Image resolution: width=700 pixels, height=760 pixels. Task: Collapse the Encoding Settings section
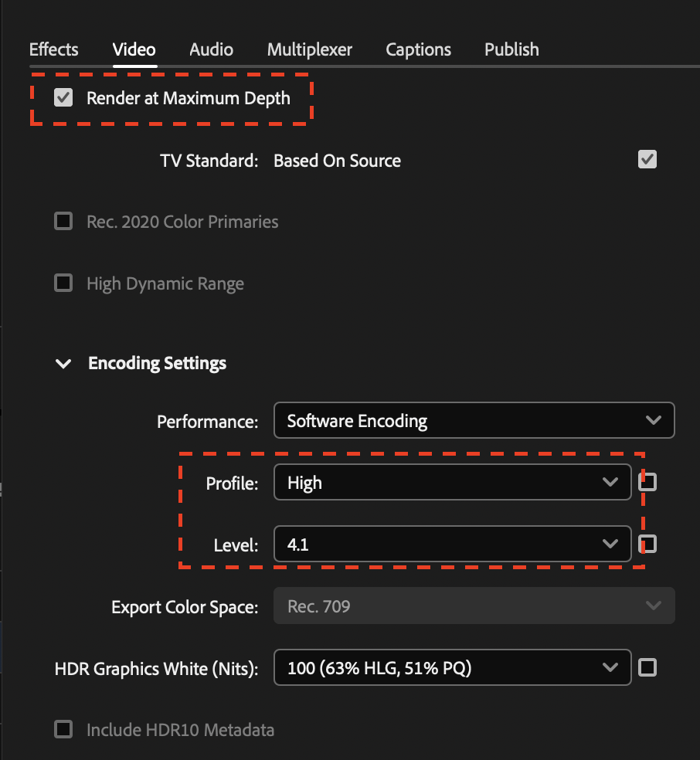point(64,363)
